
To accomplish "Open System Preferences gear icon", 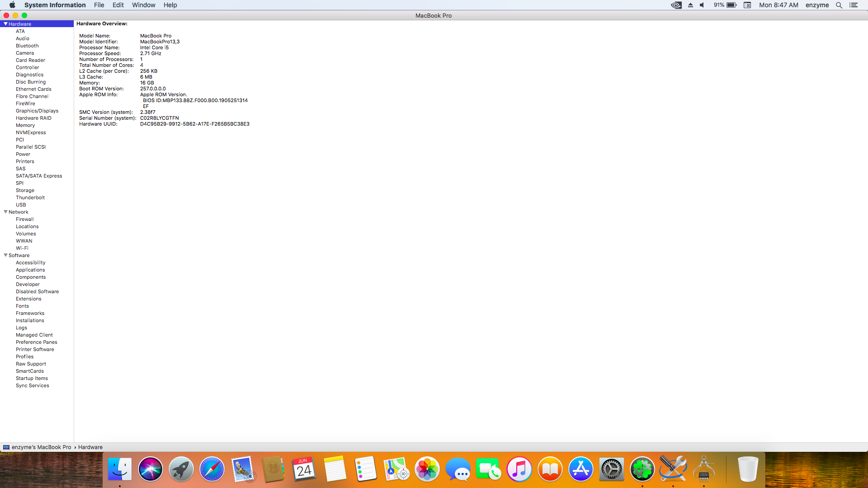I will coord(611,469).
